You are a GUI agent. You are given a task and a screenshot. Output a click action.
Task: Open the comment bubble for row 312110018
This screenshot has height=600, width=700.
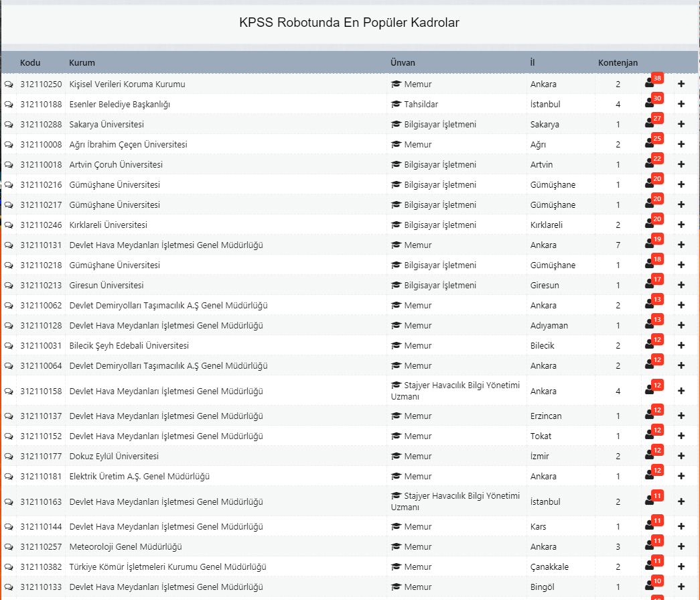(9, 164)
